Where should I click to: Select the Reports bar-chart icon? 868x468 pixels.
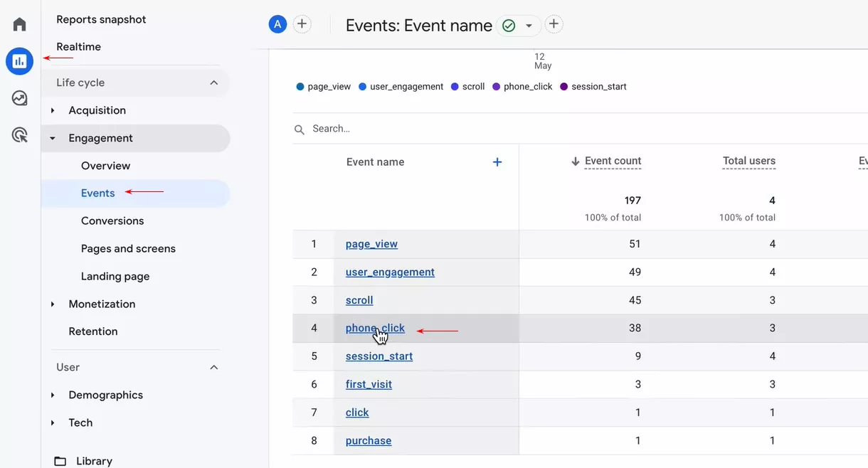pyautogui.click(x=19, y=61)
